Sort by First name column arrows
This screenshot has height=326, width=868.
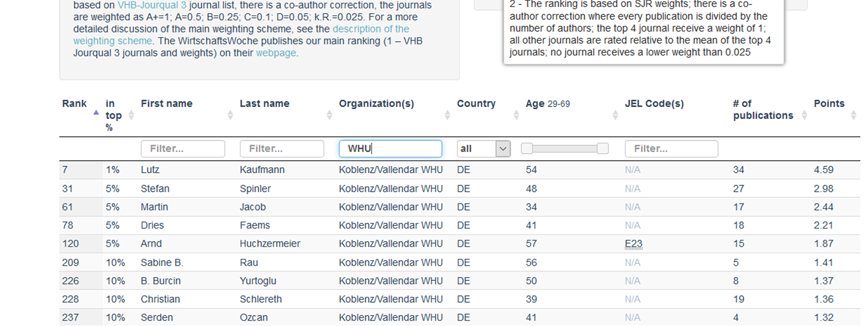point(230,115)
